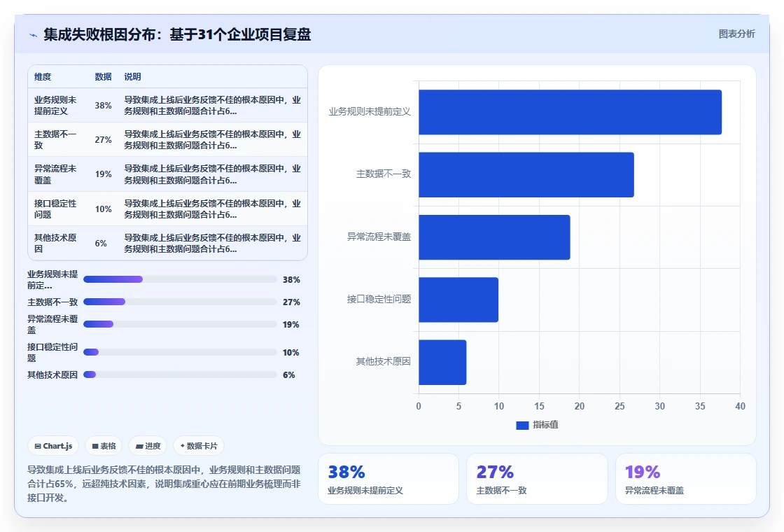Click the 接口稳定性问题 chart axis label

click(x=379, y=299)
